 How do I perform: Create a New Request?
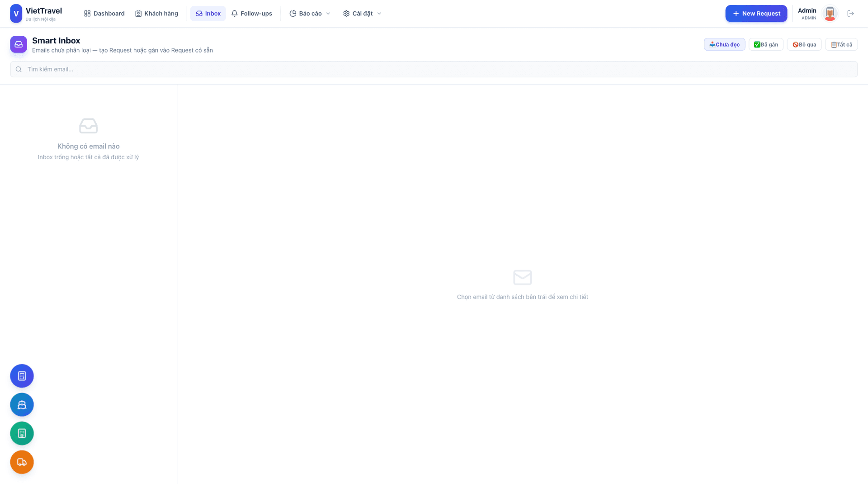[x=756, y=14]
